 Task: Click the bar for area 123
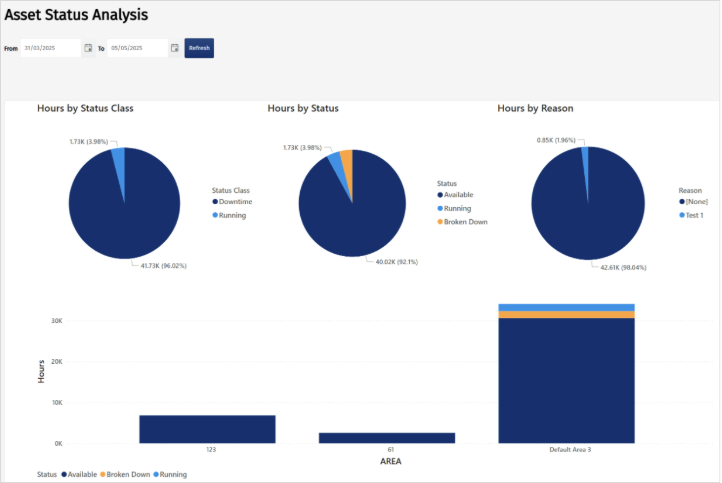click(207, 429)
